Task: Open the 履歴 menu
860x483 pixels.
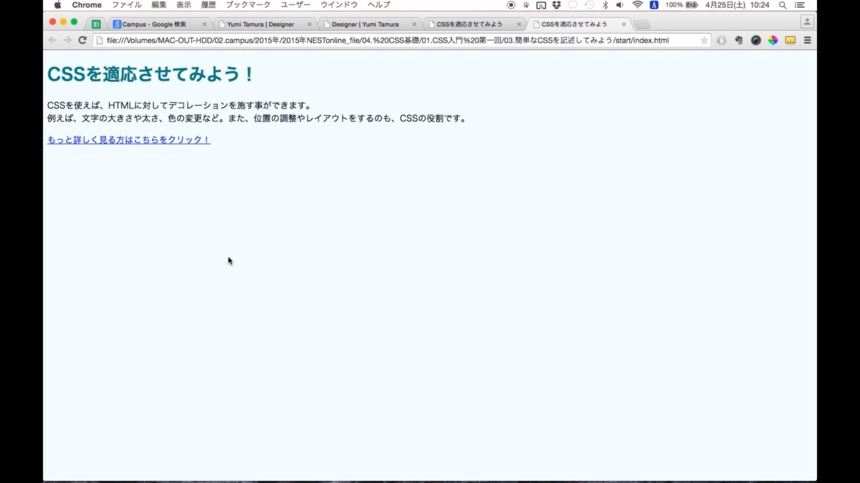Action: 208,5
